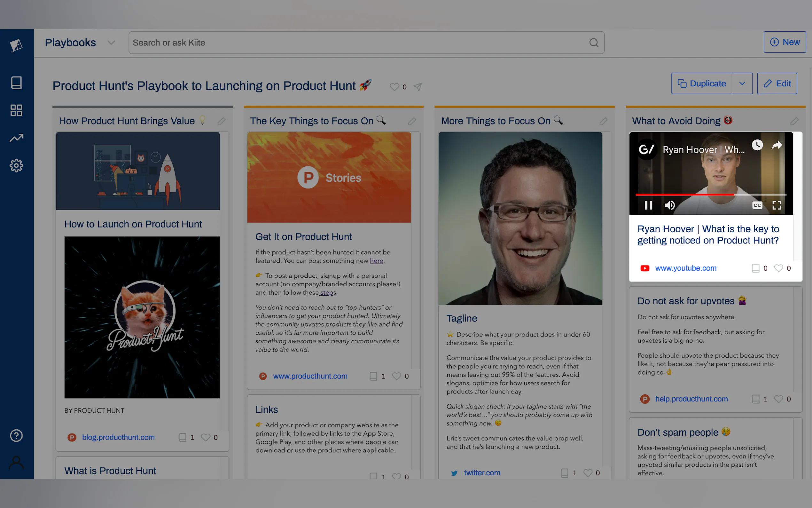The height and width of the screenshot is (508, 812).
Task: Pause the Ryan Hoover video
Action: pos(649,205)
